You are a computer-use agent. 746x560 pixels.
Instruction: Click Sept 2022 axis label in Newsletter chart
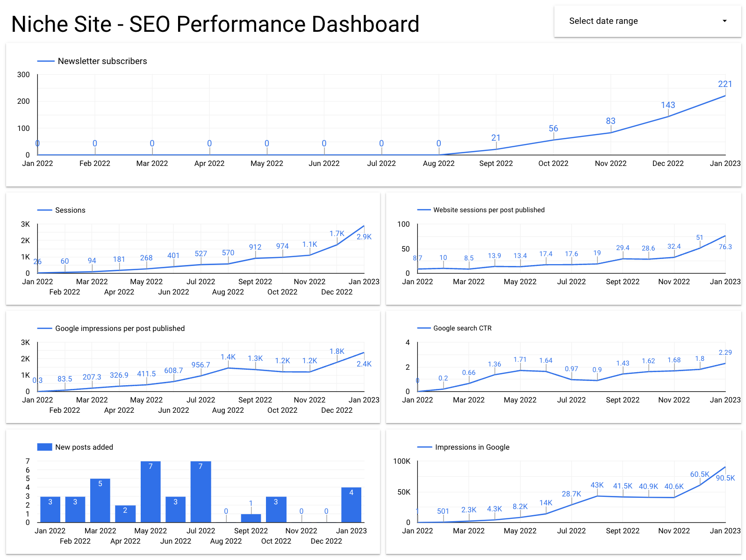(496, 164)
